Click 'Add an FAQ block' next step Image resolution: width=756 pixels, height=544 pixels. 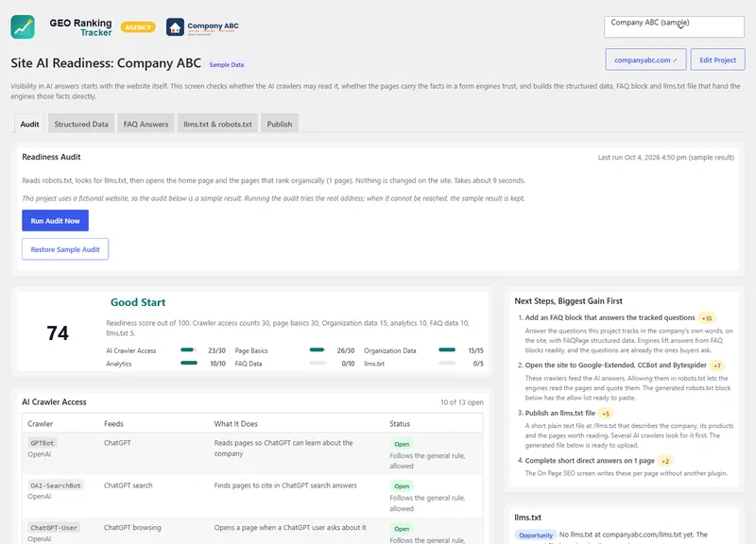tap(610, 317)
